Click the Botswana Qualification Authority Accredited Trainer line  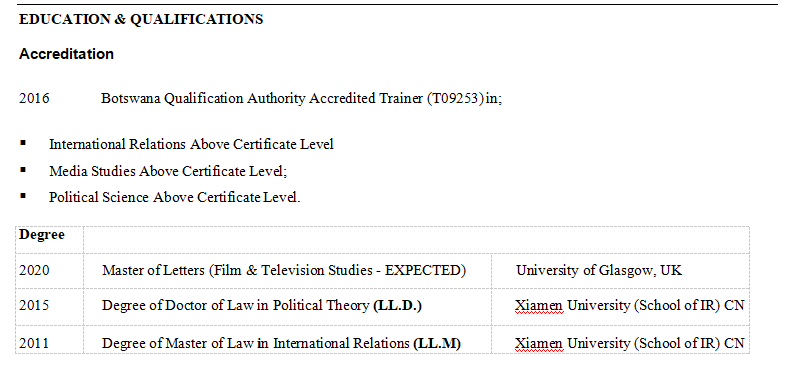301,98
